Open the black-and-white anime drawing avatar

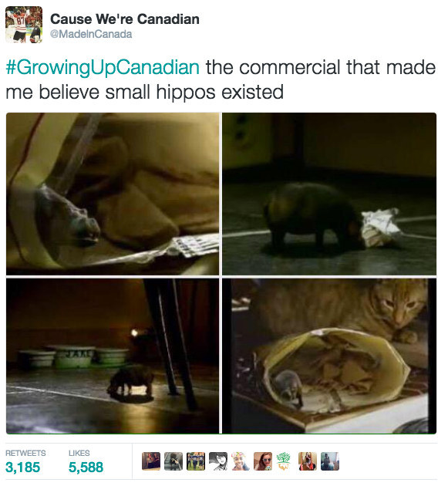tap(218, 461)
